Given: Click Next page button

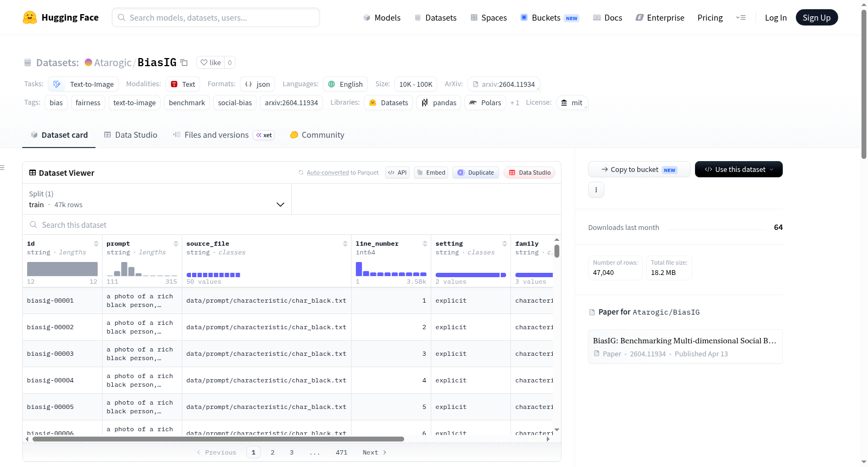Looking at the screenshot, I should click(374, 452).
